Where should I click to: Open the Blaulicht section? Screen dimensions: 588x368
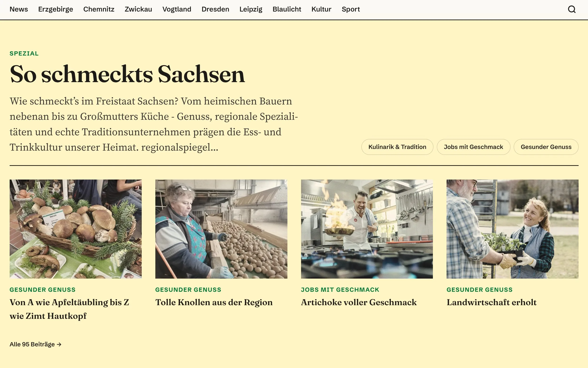[287, 9]
